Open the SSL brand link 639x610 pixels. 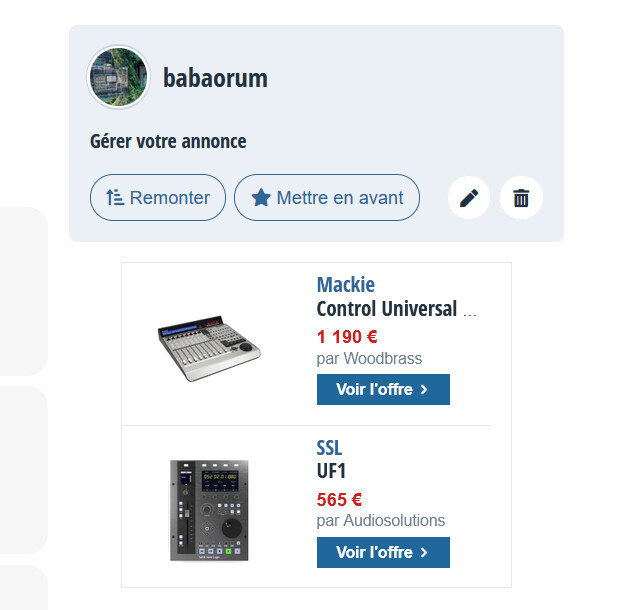click(x=329, y=448)
